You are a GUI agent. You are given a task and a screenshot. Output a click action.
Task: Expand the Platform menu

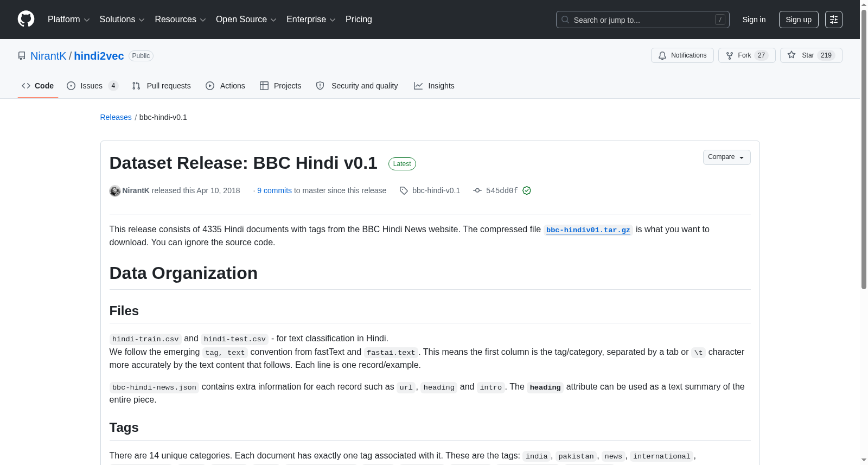tap(68, 20)
